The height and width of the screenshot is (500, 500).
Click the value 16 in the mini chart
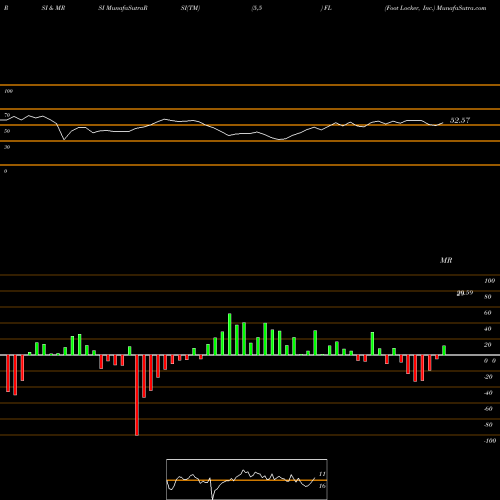pos(322,486)
